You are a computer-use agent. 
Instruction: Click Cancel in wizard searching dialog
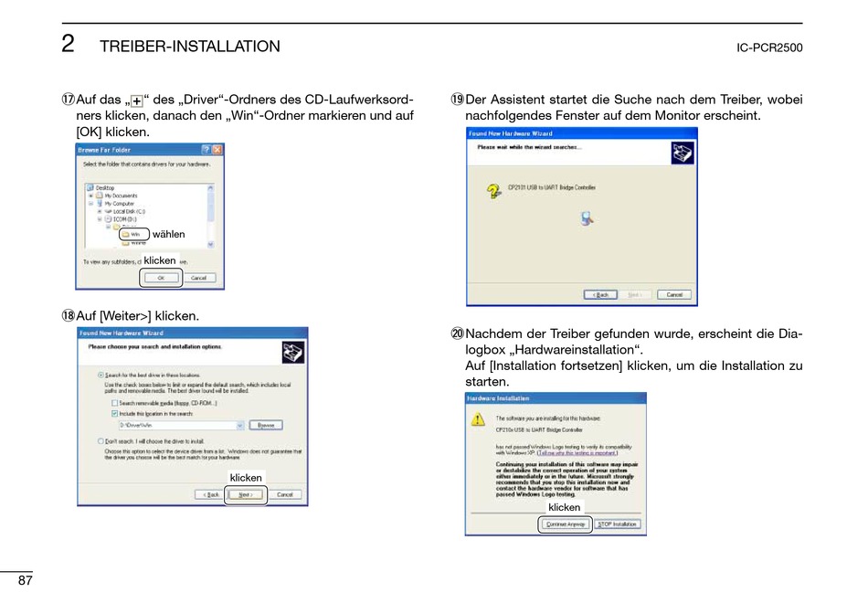pos(674,294)
